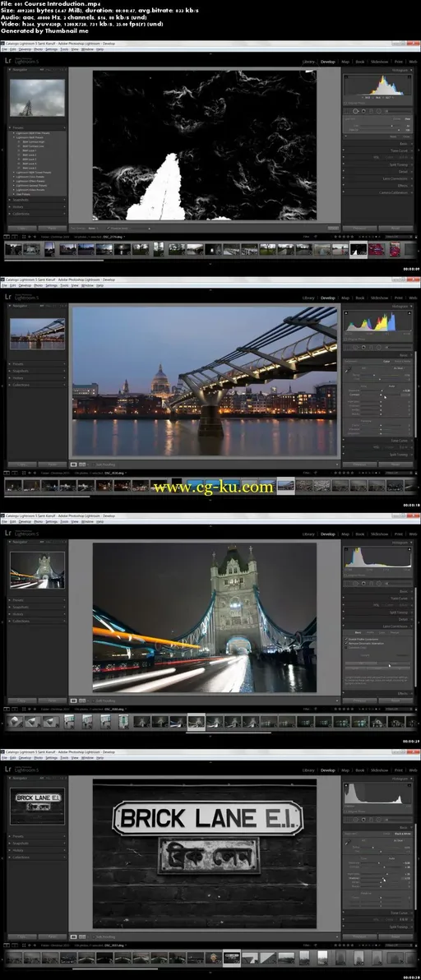Open Slideshow module in Tower Bridge screenshot
This screenshot has height=980, width=421.
(x=379, y=534)
